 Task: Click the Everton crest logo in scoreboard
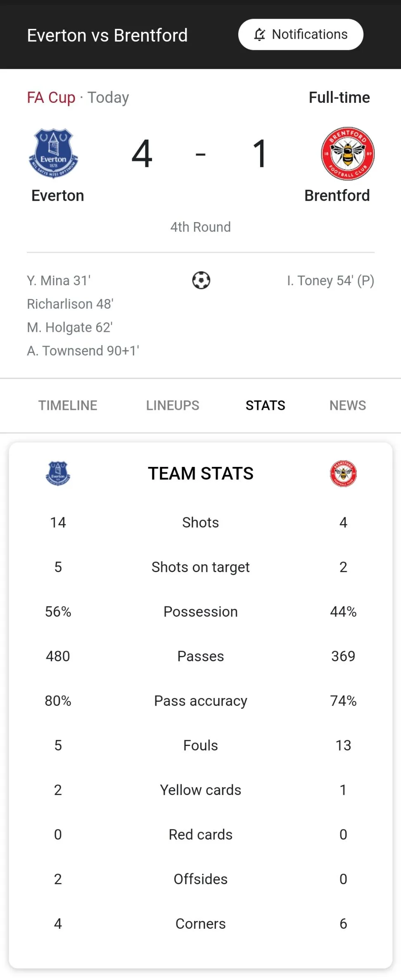point(54,153)
